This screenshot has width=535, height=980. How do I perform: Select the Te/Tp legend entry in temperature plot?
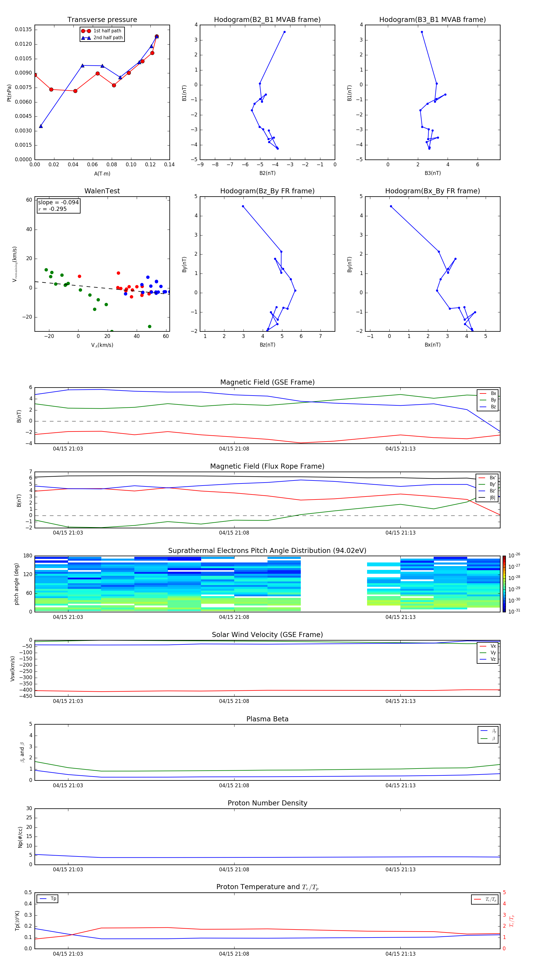(485, 899)
